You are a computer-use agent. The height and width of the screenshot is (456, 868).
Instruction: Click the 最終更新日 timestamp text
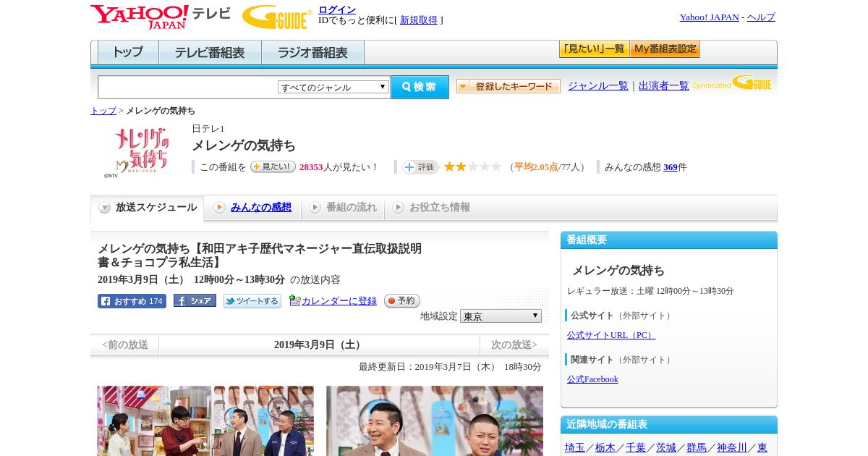pyautogui.click(x=450, y=367)
